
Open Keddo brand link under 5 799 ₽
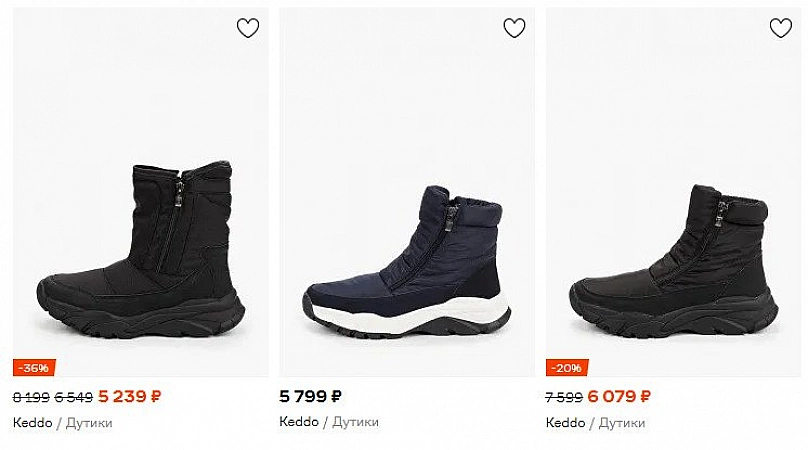click(298, 422)
